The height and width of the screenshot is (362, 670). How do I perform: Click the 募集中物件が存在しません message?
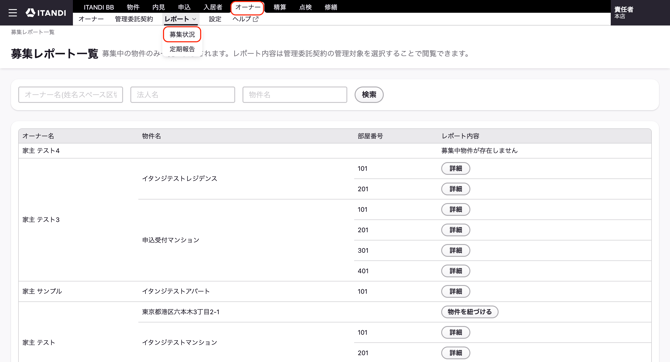click(479, 150)
